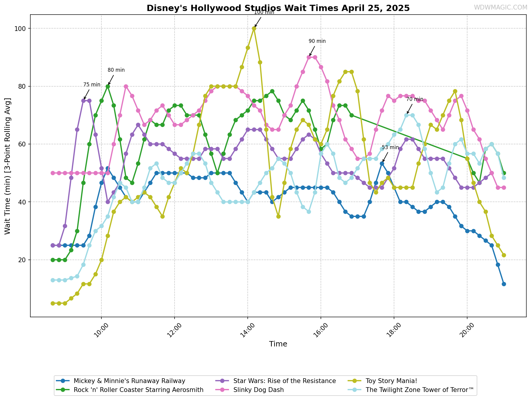Image resolution: width=532 pixels, height=400 pixels.
Task: Click the 40 y-axis tick label
Action: click(22, 202)
